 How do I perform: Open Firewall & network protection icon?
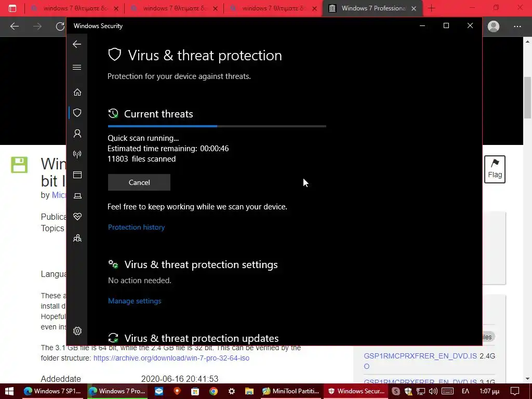tap(77, 154)
